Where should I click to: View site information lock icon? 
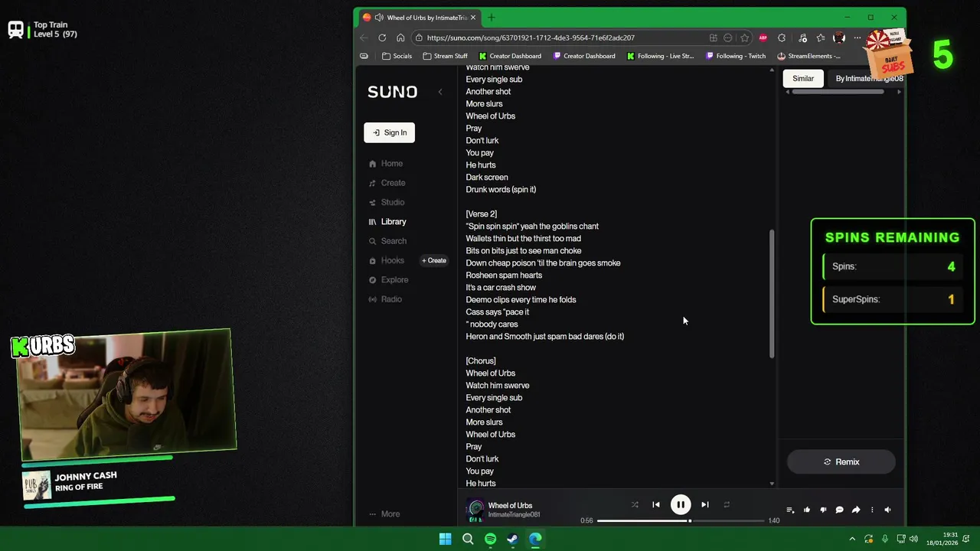pos(419,37)
